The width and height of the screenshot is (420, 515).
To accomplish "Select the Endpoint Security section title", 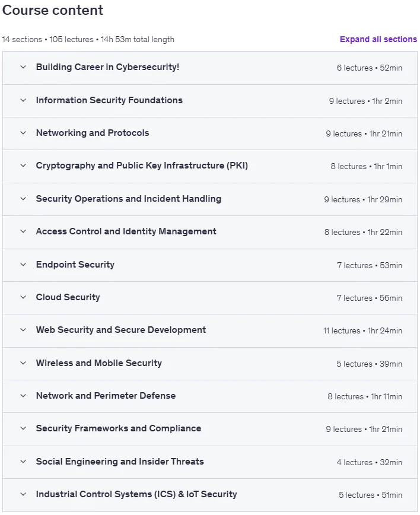I will point(75,265).
